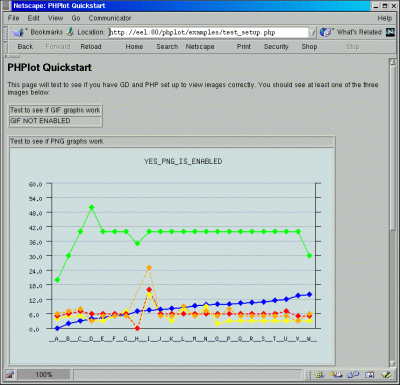Click the Print toolbar button
The width and height of the screenshot is (400, 385).
[x=244, y=47]
